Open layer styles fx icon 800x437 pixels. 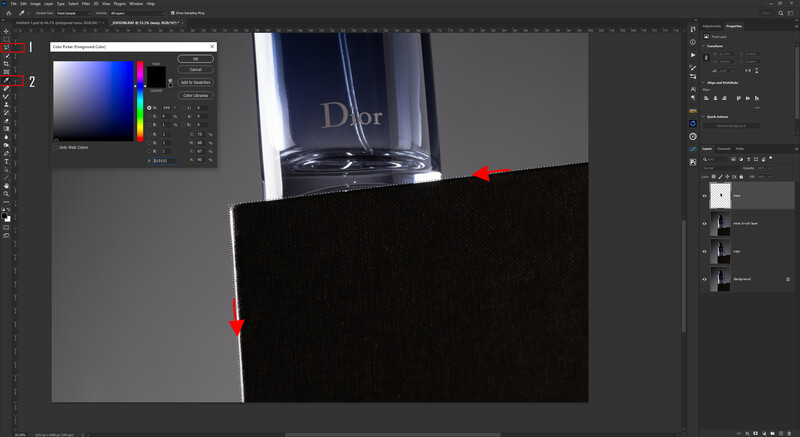(x=747, y=433)
